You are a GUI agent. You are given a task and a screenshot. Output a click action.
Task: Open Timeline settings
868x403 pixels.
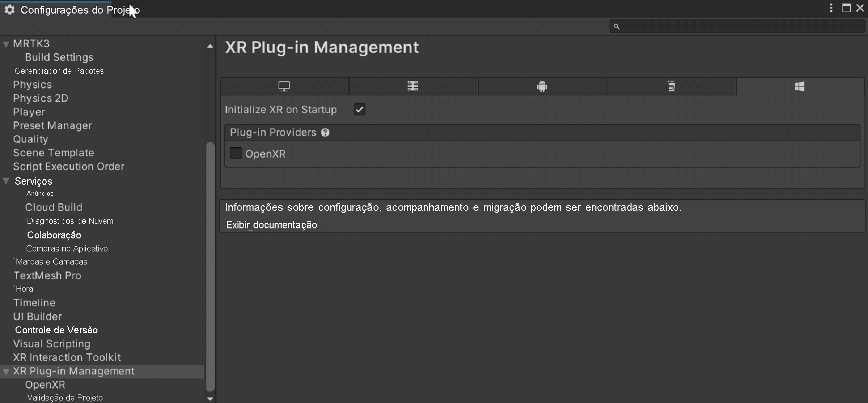pyautogui.click(x=34, y=303)
